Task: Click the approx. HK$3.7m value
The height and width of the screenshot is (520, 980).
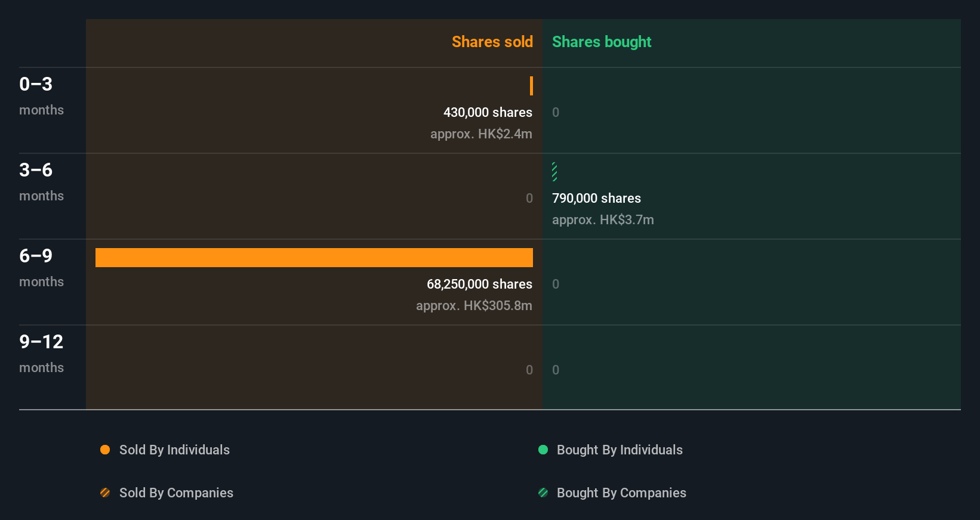Action: point(603,220)
